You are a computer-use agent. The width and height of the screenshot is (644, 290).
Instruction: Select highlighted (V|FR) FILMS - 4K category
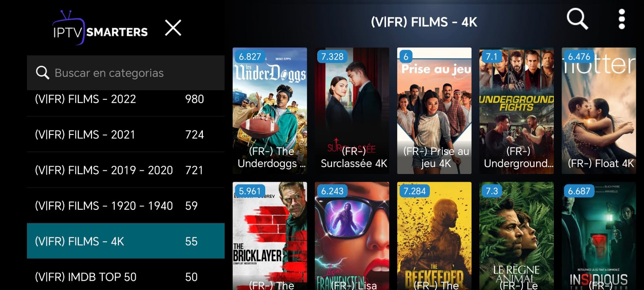click(x=126, y=241)
